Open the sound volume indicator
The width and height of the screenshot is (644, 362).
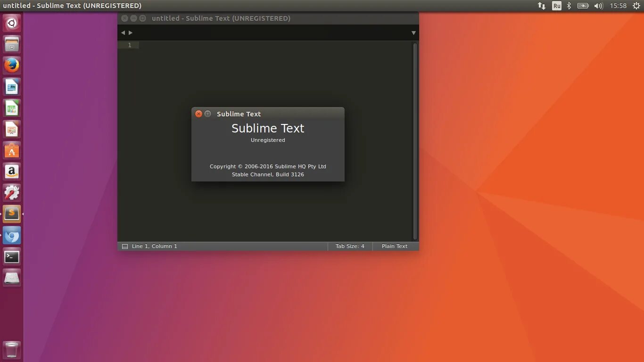tap(598, 6)
